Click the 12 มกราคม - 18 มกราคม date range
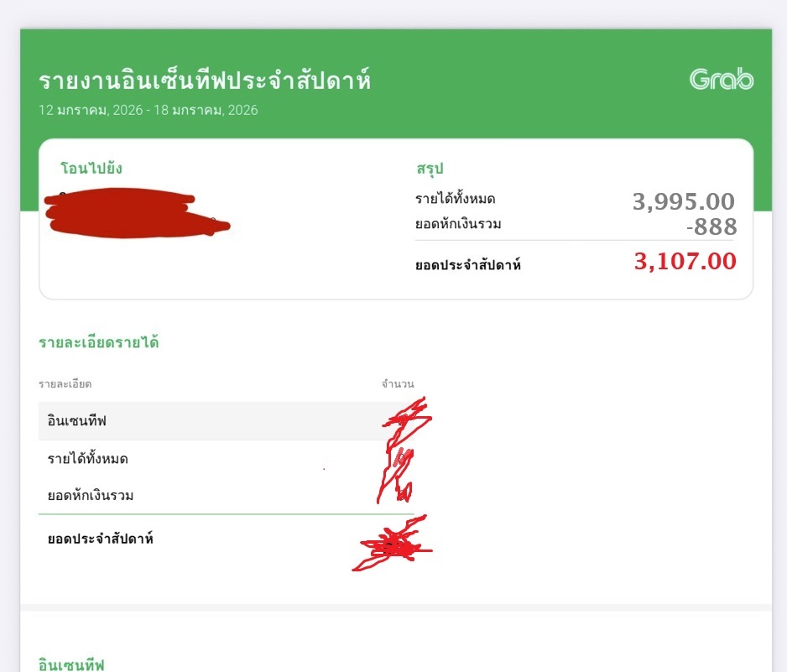Viewport: 787px width, 672px height. 149,110
